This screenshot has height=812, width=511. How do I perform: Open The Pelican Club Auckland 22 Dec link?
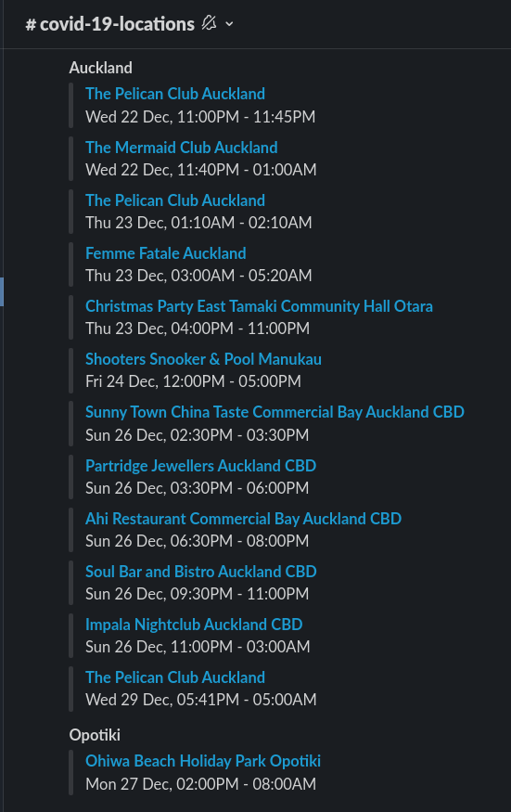click(175, 94)
